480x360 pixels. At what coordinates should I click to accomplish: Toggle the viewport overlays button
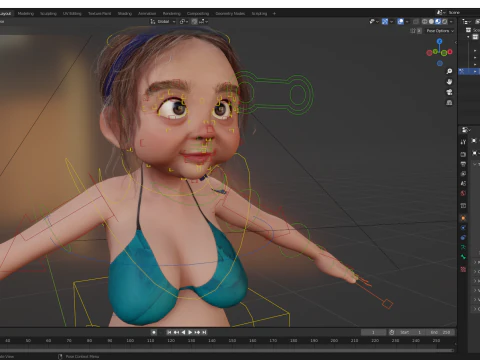[x=401, y=22]
